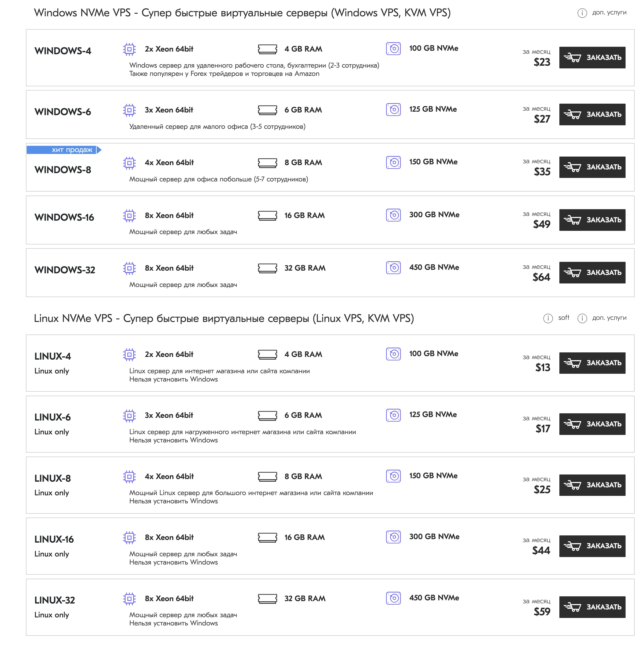The height and width of the screenshot is (646, 644).
Task: Click the RAM icon in LINUX-16 row
Action: [x=267, y=538]
